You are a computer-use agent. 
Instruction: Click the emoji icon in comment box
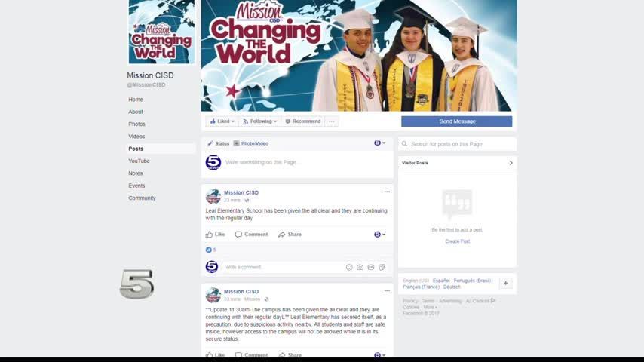point(349,267)
